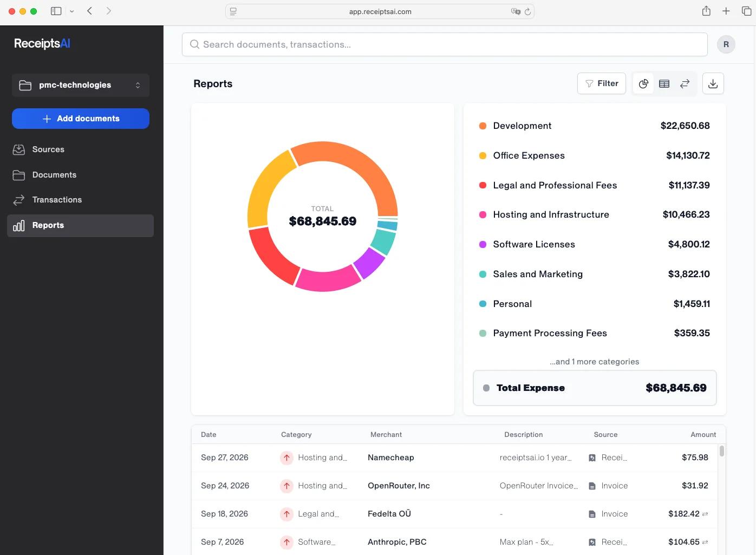Click the Namecheap receipt source icon

pyautogui.click(x=592, y=458)
